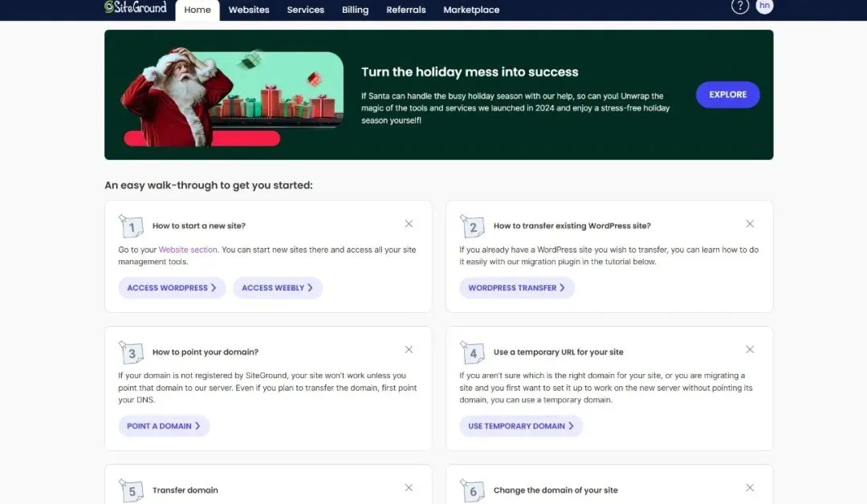Click the WORDPRESS TRANSFER button
Viewport: 867px width, 504px height.
click(517, 288)
